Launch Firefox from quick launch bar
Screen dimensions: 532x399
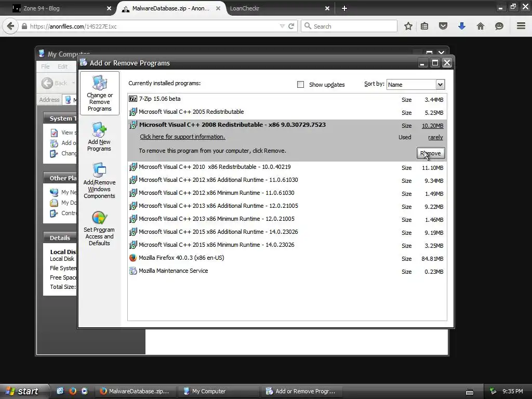(x=73, y=391)
